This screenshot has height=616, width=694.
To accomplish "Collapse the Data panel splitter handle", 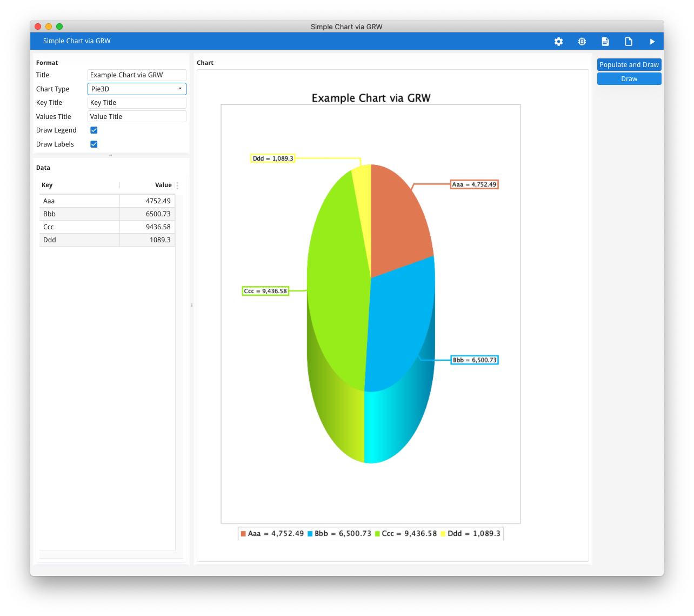I will 191,304.
